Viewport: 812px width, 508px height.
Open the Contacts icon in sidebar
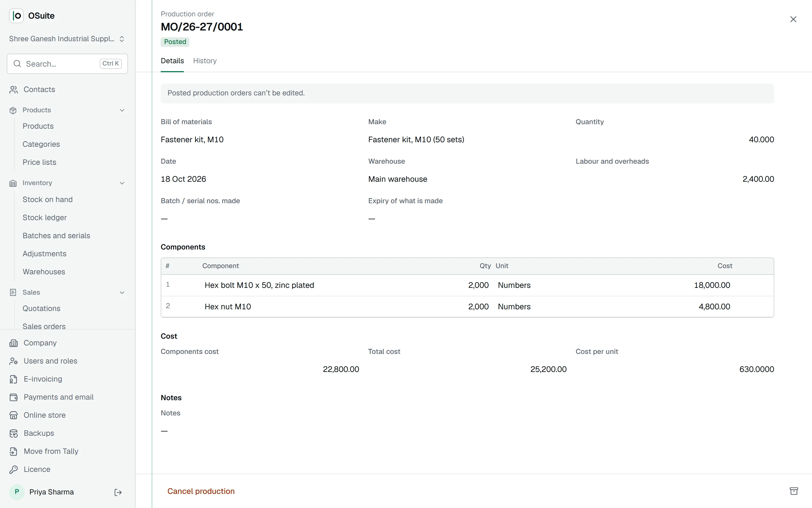14,90
